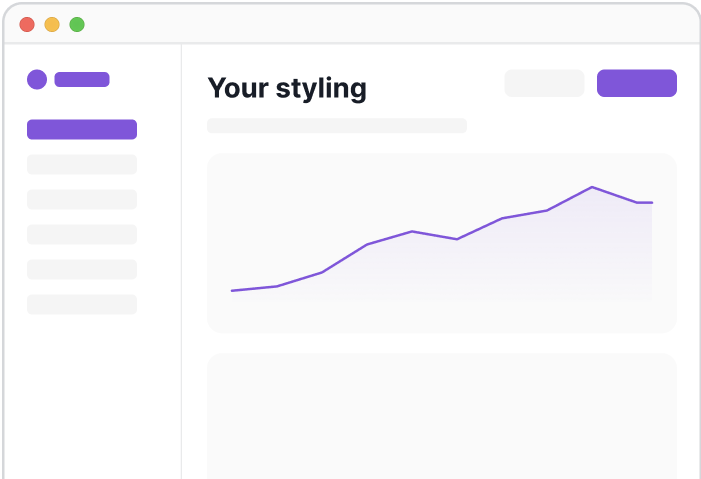Click the gray subtitle bar under heading
The height and width of the screenshot is (479, 701).
[x=336, y=126]
